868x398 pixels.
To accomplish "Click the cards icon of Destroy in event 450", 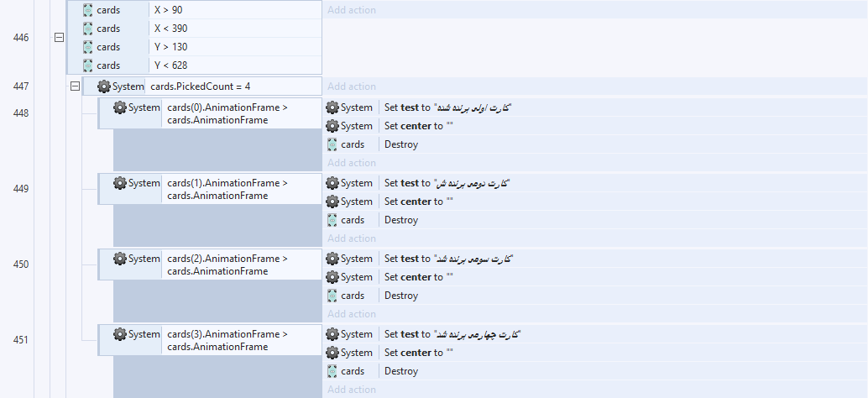I will click(332, 296).
